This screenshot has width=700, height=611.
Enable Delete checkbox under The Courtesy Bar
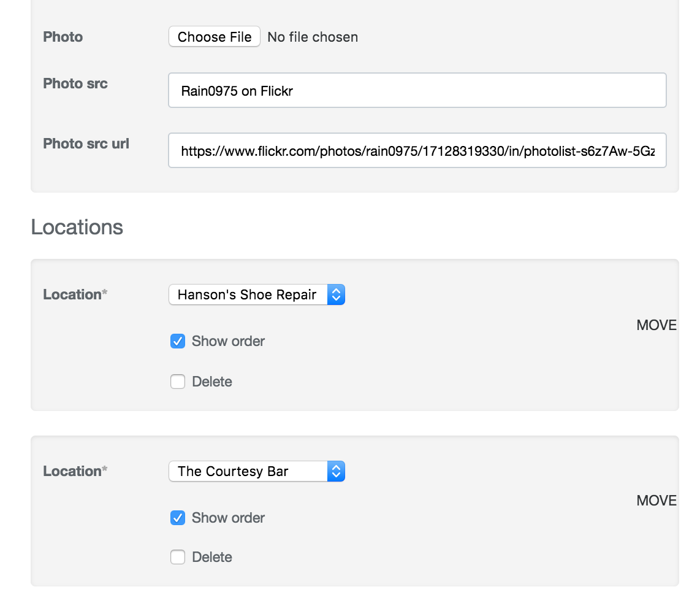point(178,557)
